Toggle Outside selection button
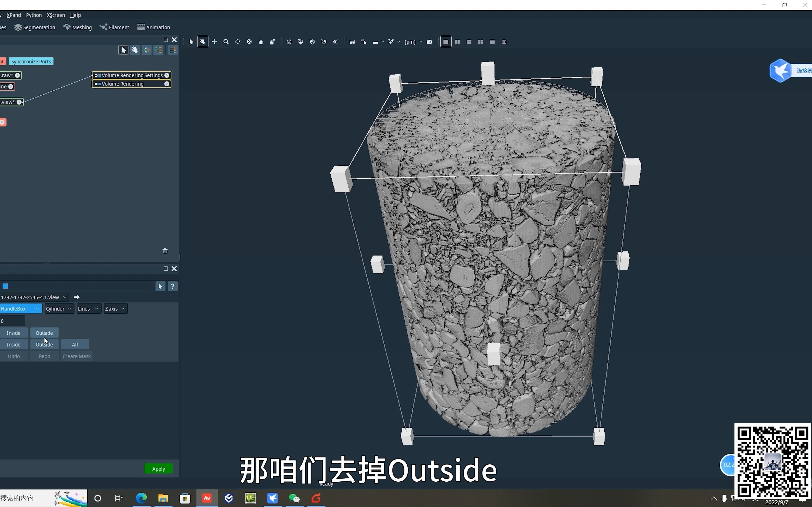Viewport: 812px width, 507px height. [44, 332]
